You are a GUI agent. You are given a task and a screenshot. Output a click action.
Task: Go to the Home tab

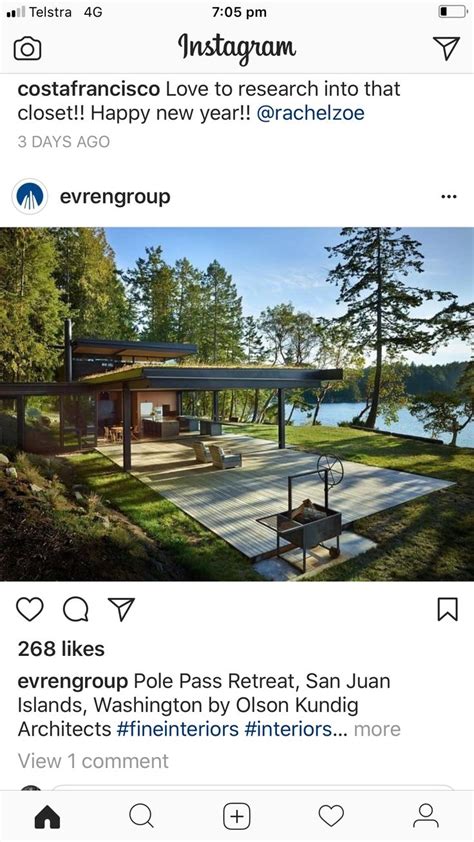(x=47, y=817)
